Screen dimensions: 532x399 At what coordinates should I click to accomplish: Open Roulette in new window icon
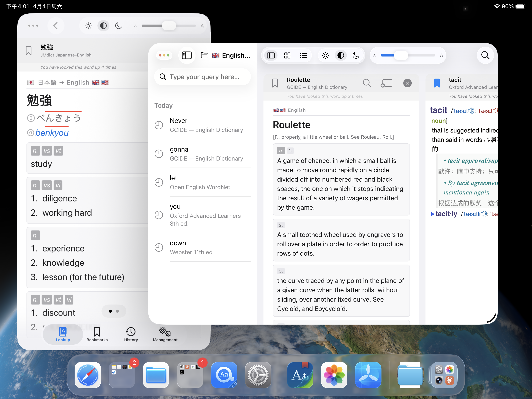[x=387, y=83]
